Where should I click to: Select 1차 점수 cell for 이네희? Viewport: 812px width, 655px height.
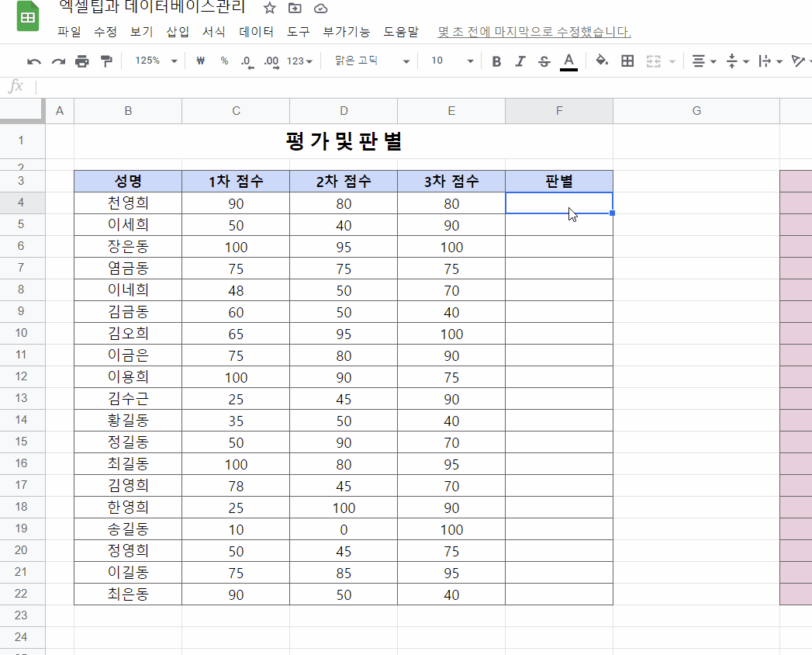(x=236, y=290)
